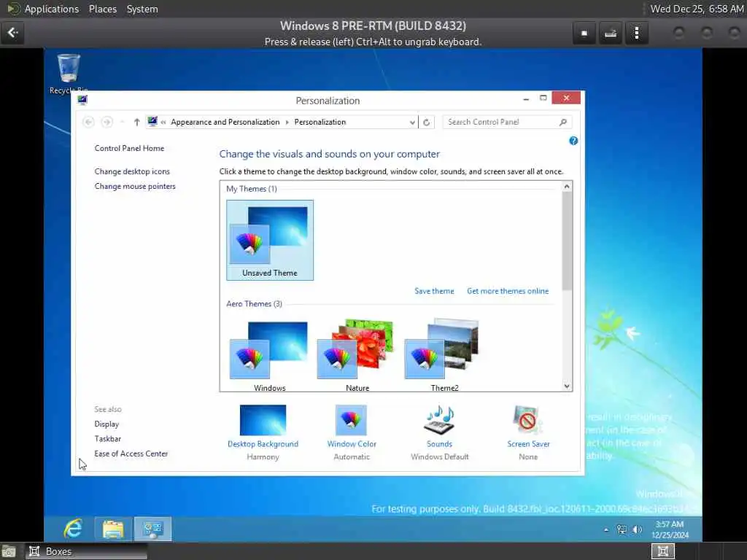Open the Applications menu
747x560 pixels.
coord(52,9)
